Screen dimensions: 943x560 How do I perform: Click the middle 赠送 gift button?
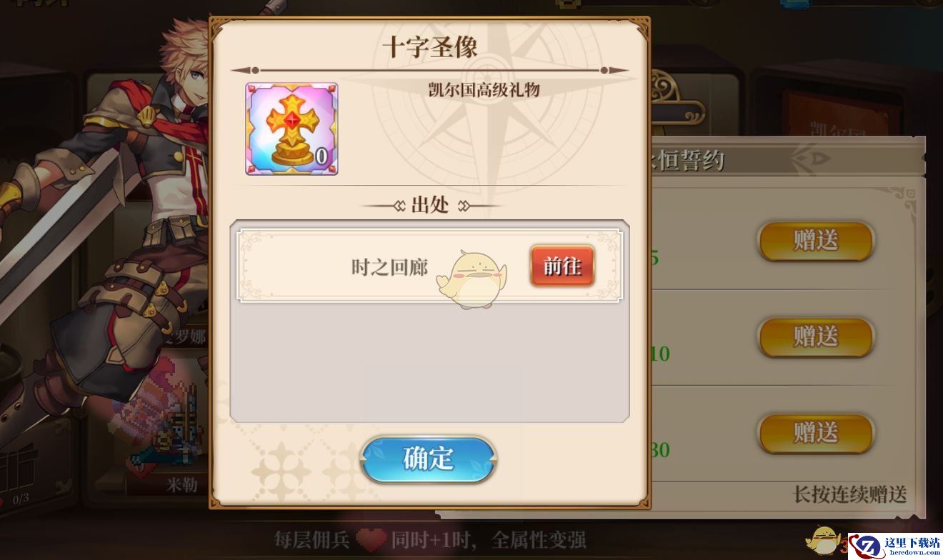(816, 336)
